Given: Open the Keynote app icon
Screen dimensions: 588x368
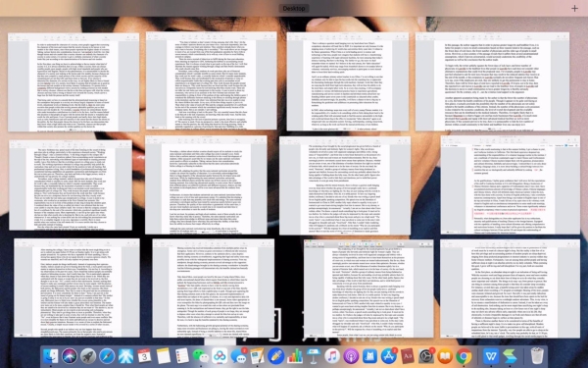Looking at the screenshot, I should point(314,355).
